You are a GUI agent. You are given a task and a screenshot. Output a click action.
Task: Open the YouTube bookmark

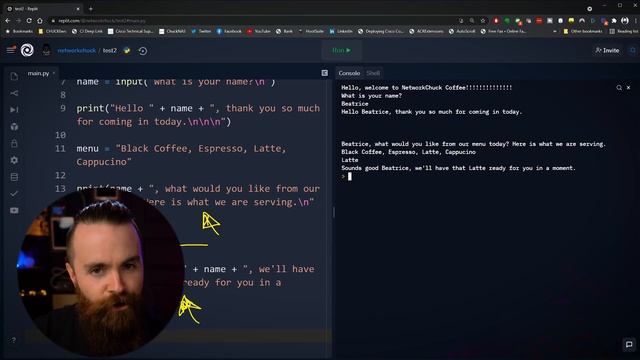click(258, 31)
